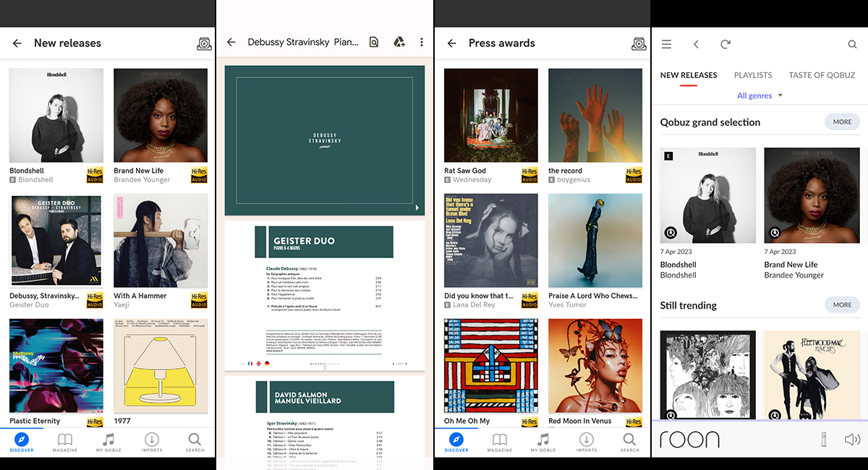Open the Lana Del Rey album cover

point(491,241)
